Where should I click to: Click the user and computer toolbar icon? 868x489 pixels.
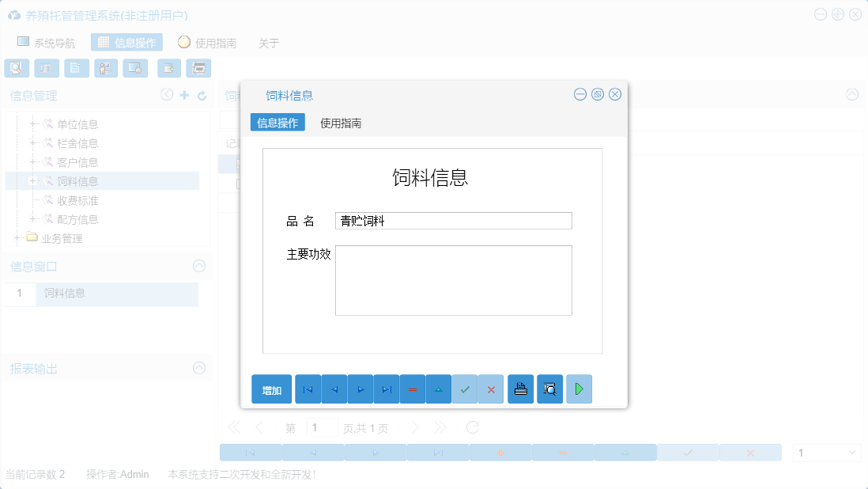106,68
